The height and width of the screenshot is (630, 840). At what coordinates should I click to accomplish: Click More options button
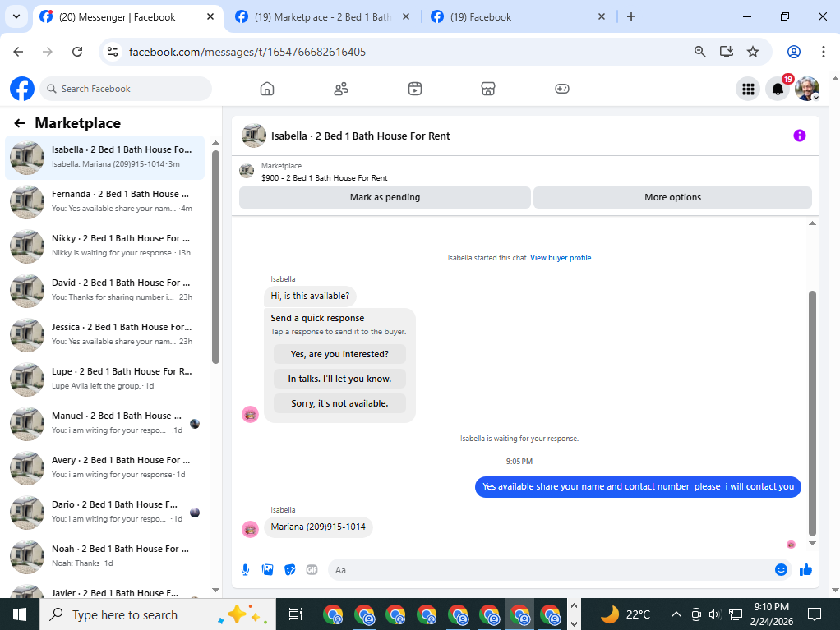(x=672, y=197)
